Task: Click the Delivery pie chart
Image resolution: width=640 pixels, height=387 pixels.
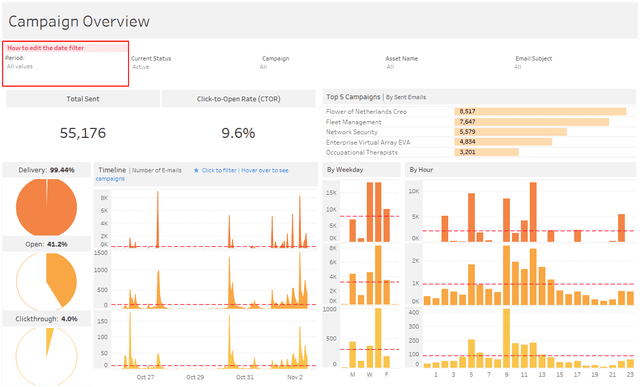Action: pyautogui.click(x=46, y=207)
